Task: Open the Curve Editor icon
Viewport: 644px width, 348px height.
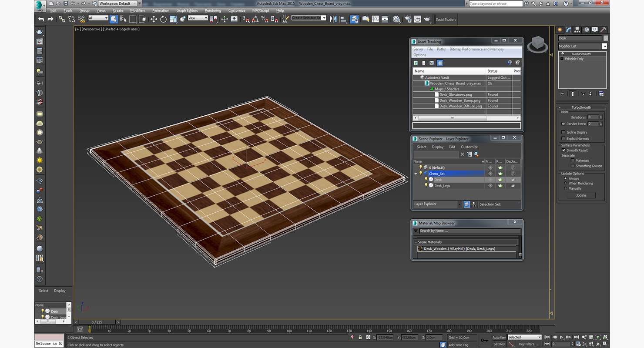Action: (375, 19)
